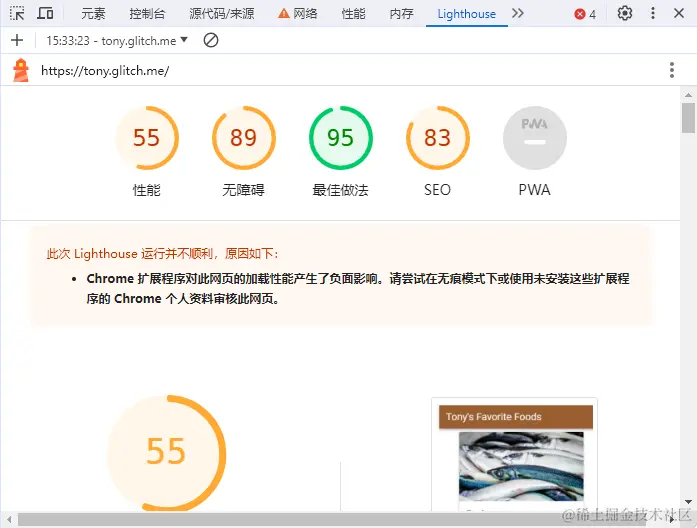Click the Lighthouse logo icon
The height and width of the screenshot is (528, 697).
tap(21, 70)
